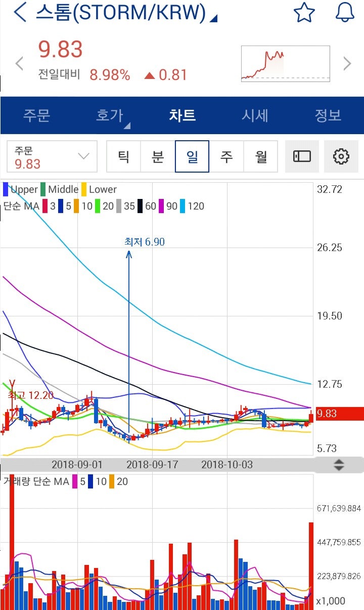The height and width of the screenshot is (610, 364).
Task: Add STORM to favorites with star icon
Action: (x=304, y=13)
